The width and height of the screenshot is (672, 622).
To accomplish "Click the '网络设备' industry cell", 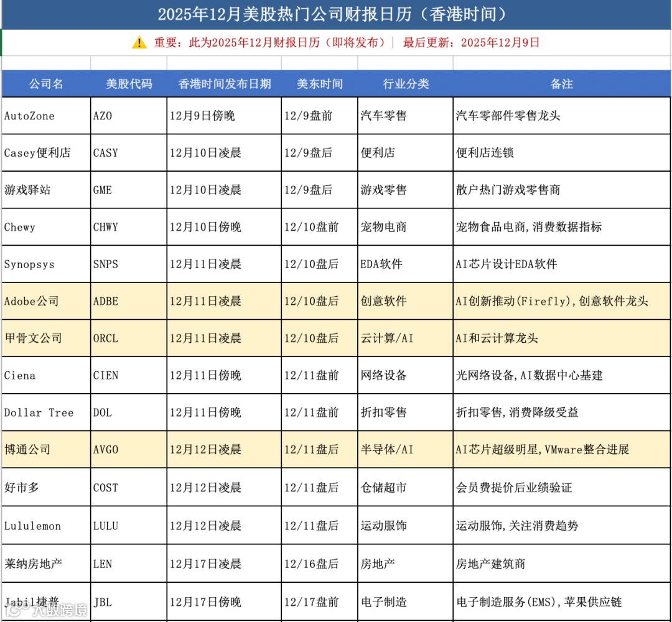I will [406, 375].
